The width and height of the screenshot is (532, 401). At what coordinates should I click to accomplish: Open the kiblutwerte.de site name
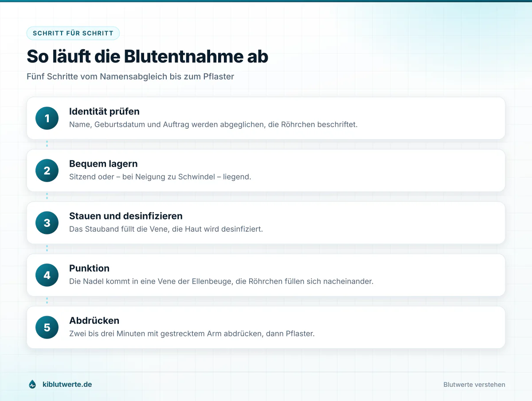coord(67,385)
